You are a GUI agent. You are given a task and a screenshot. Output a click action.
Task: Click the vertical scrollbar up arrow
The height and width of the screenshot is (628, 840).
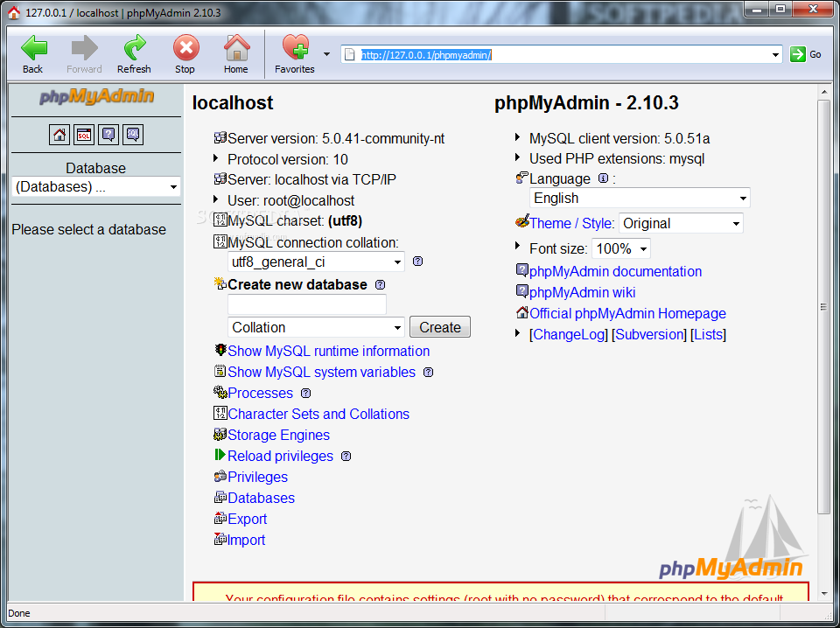pyautogui.click(x=824, y=92)
